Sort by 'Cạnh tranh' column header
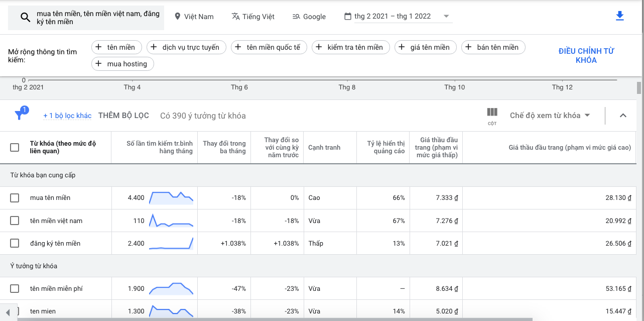Viewport: 644px width, 321px height. [x=324, y=147]
